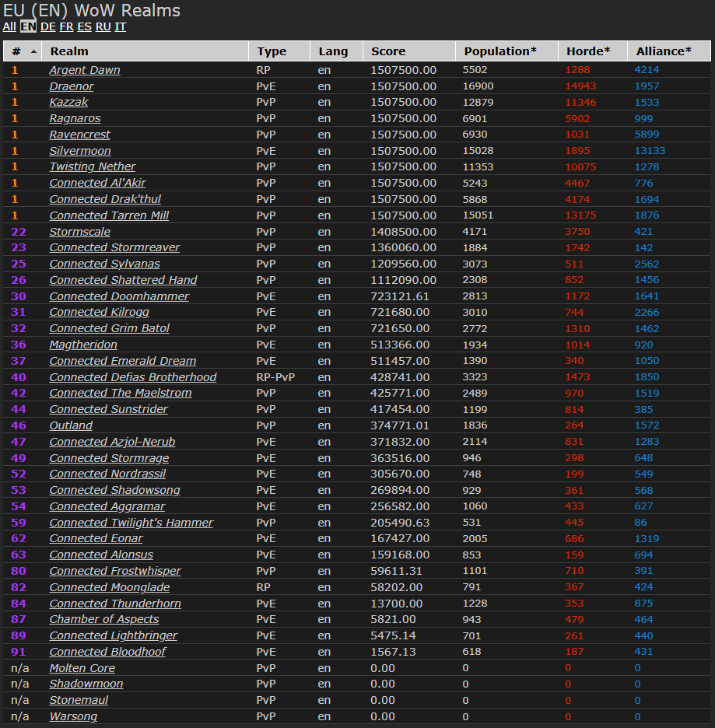Open the Ragnaros realm link
This screenshot has height=728, width=715.
click(75, 118)
